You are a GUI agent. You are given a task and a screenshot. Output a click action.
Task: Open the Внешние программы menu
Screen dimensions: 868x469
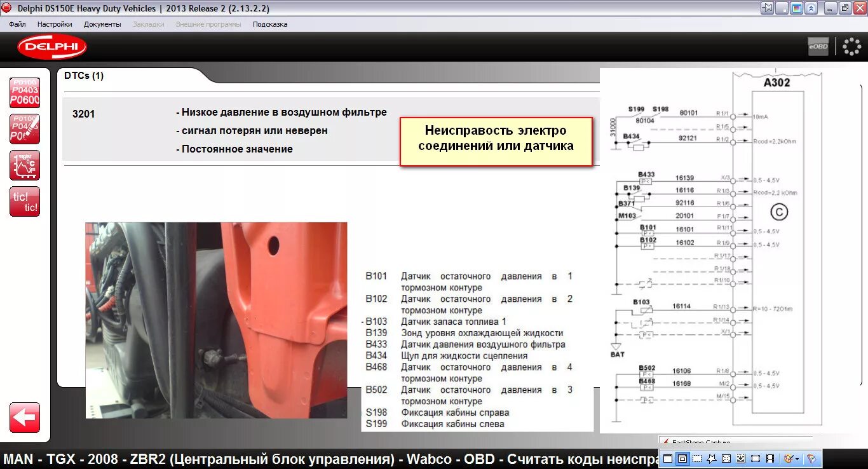(x=208, y=24)
